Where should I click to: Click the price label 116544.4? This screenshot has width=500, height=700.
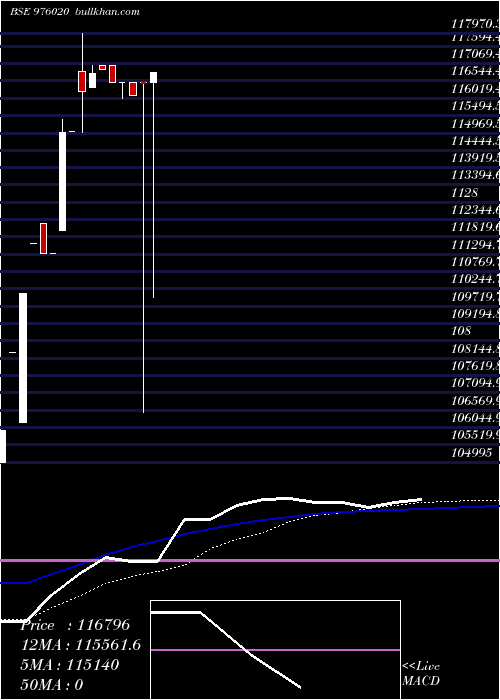(475, 71)
